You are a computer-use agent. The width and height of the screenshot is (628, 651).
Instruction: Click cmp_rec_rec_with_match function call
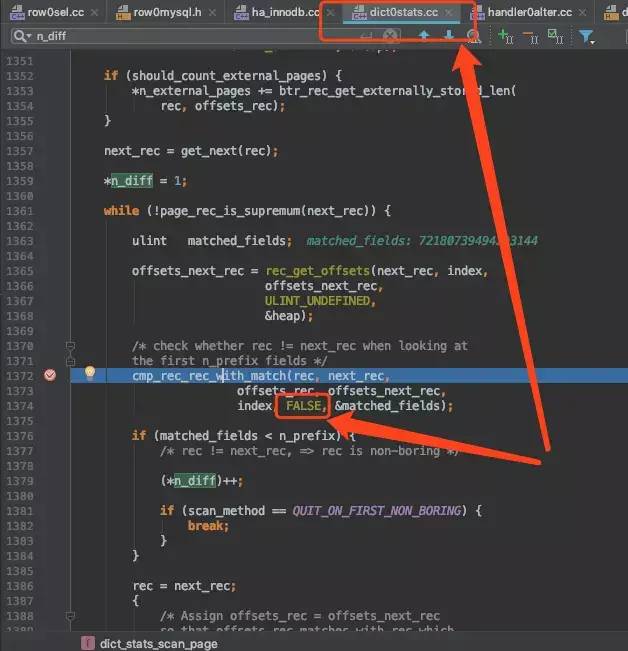coord(209,376)
